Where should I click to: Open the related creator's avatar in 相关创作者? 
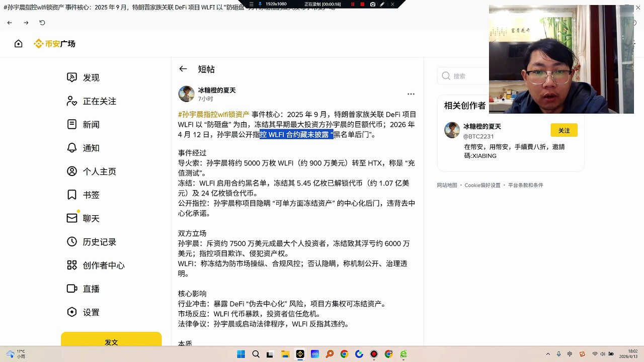[452, 130]
